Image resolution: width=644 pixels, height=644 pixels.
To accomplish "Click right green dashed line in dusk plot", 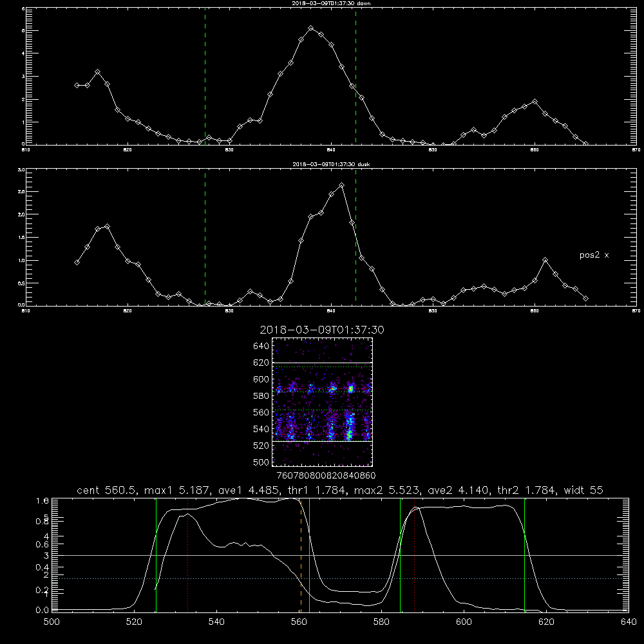I will click(355, 237).
